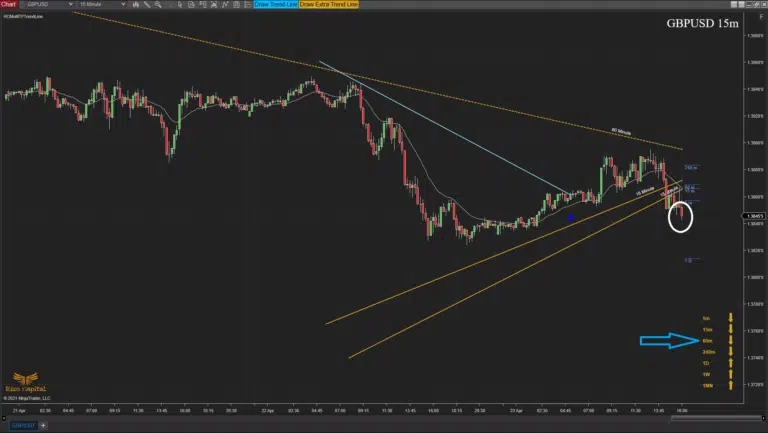
Task: Click the 240m timeframe trend arrow
Action: pyautogui.click(x=731, y=352)
